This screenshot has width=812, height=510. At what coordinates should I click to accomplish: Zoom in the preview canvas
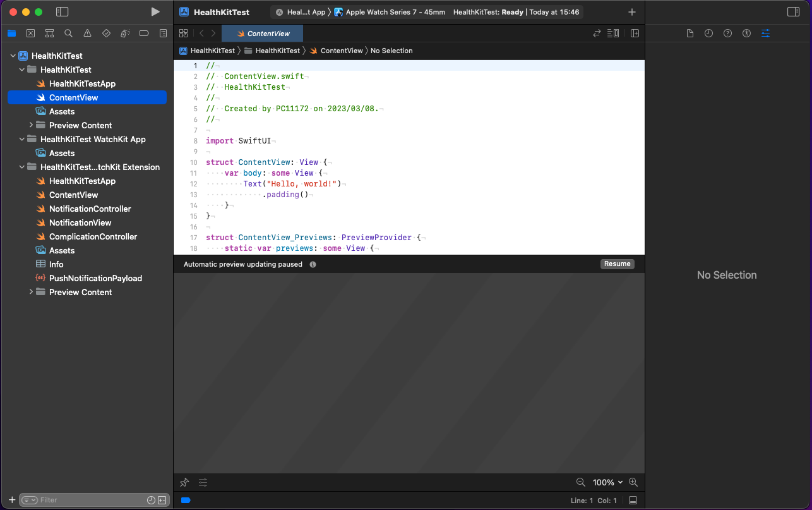(633, 482)
